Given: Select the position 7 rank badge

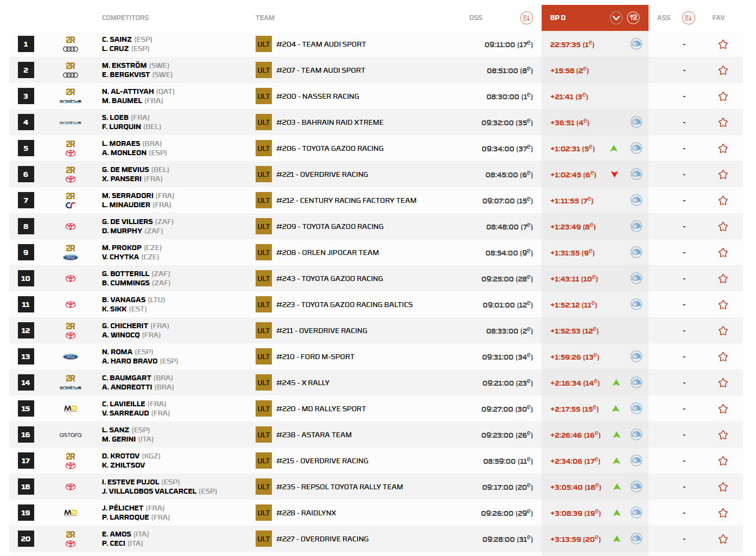Looking at the screenshot, I should 26,201.
